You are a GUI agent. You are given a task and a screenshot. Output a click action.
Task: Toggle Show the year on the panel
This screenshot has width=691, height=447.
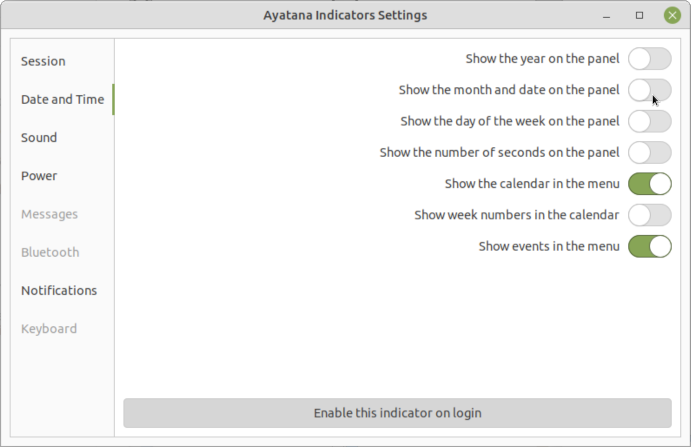coord(650,59)
